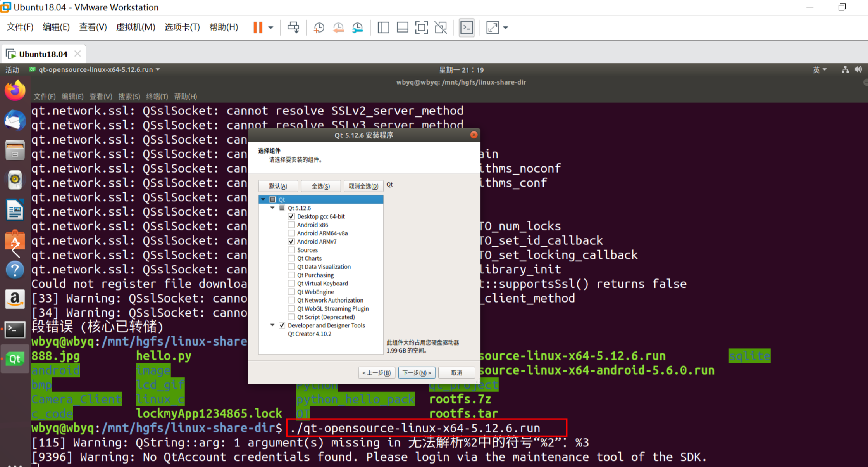Click the VMware suspend (pause) icon

[x=258, y=28]
